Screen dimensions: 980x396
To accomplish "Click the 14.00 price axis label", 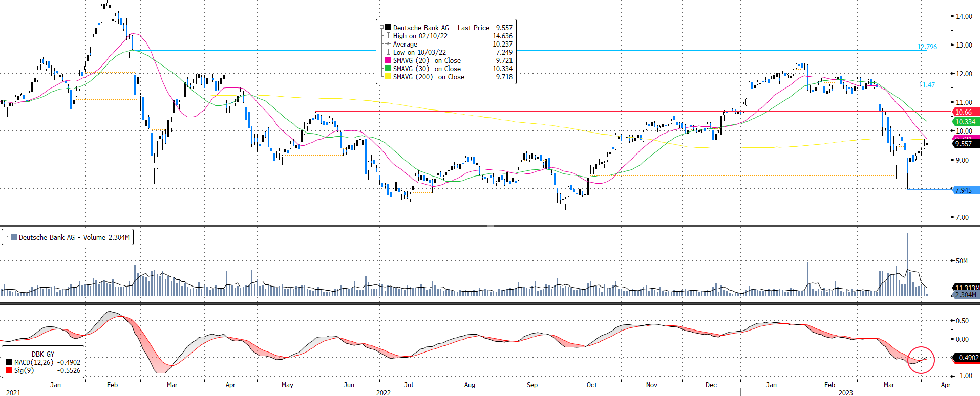I will pyautogui.click(x=964, y=16).
